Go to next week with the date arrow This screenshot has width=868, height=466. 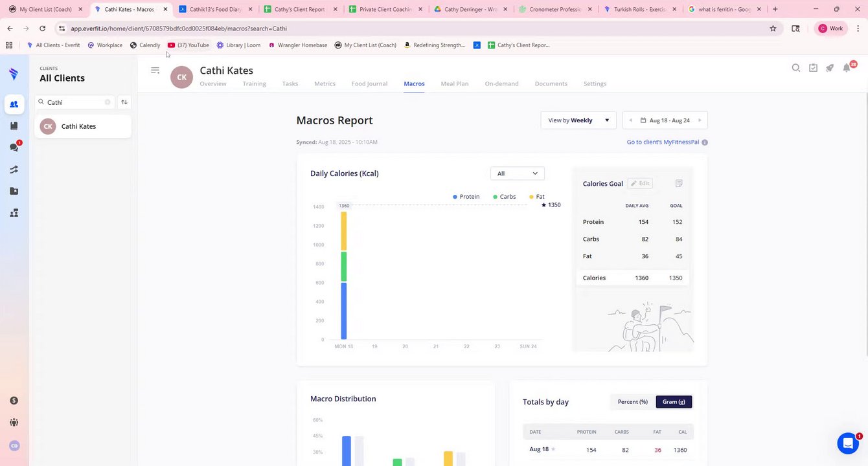[x=700, y=120]
